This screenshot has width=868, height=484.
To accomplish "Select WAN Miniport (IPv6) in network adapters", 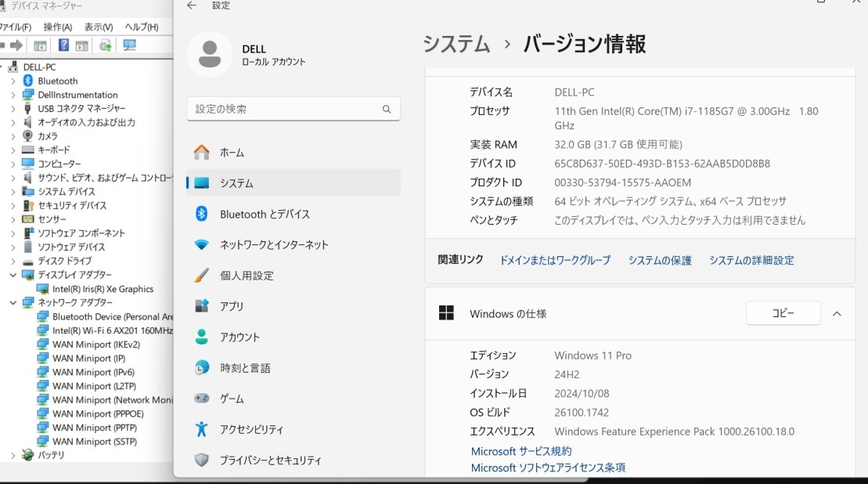I will click(94, 372).
